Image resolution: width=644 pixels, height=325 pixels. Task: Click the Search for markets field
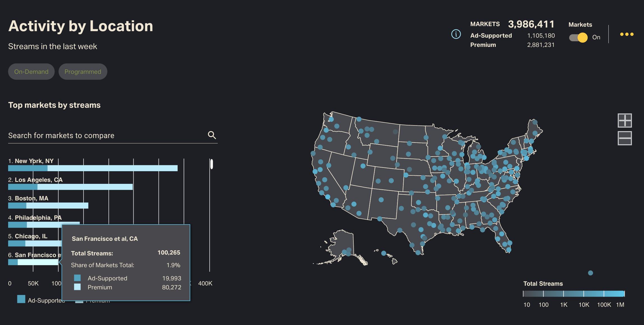(106, 136)
